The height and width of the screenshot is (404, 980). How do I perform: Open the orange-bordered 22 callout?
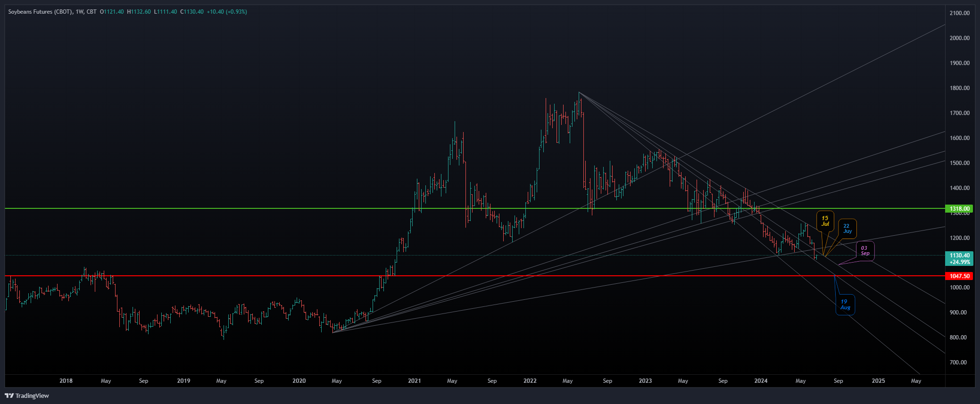[847, 229]
